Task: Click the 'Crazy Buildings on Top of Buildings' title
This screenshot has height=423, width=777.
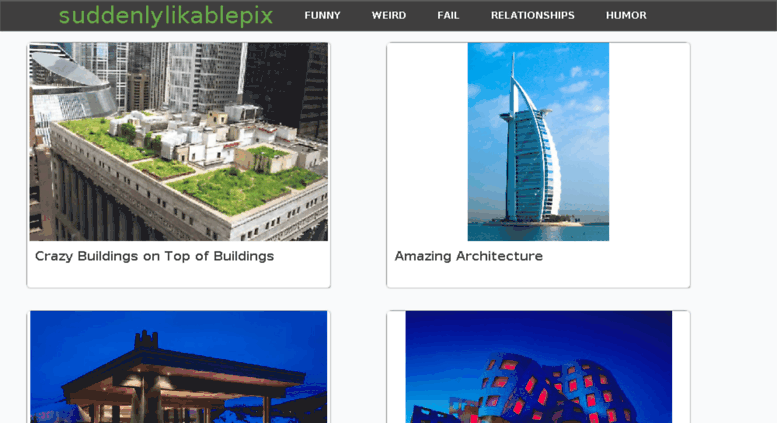Action: pos(154,256)
